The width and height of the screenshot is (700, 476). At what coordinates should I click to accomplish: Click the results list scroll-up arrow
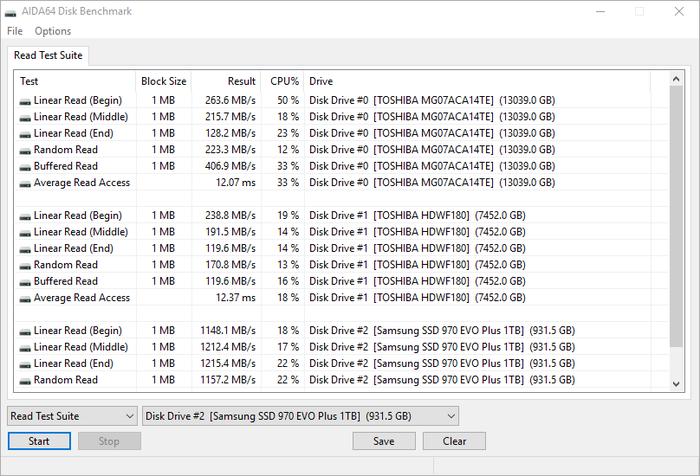(676, 79)
